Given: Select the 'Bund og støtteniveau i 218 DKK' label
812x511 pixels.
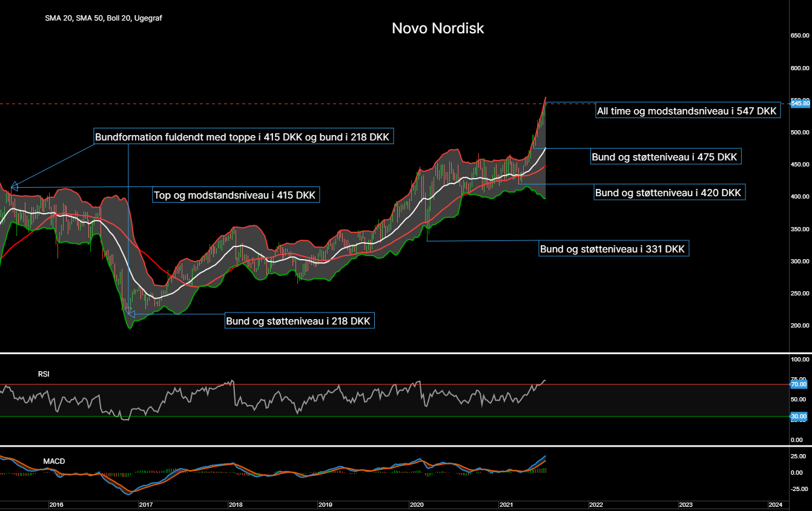Looking at the screenshot, I should (299, 321).
